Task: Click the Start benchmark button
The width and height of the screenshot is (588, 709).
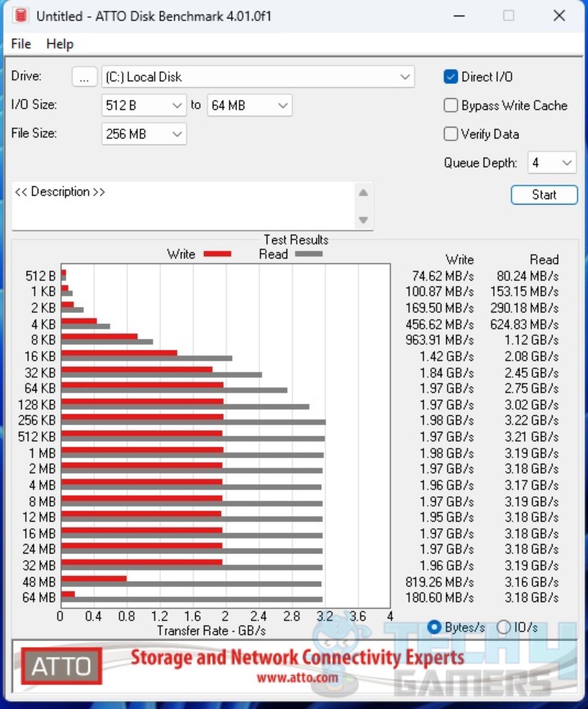Action: pyautogui.click(x=544, y=194)
